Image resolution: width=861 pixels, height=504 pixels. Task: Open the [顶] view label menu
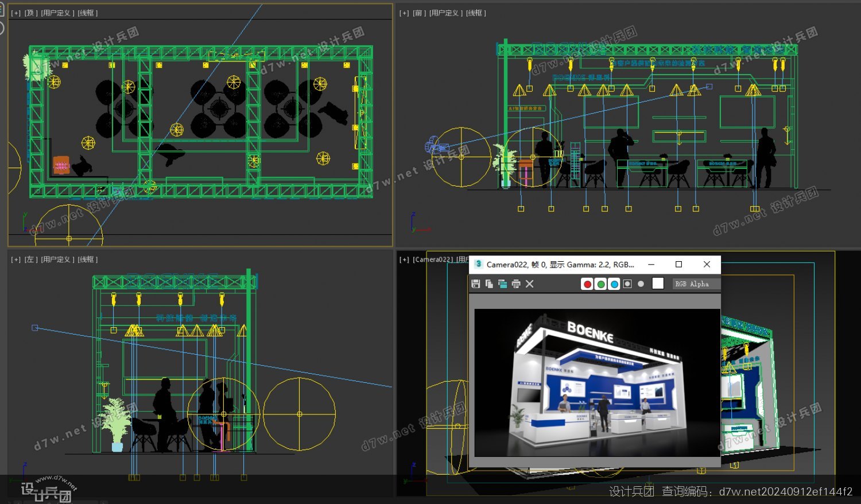point(30,13)
